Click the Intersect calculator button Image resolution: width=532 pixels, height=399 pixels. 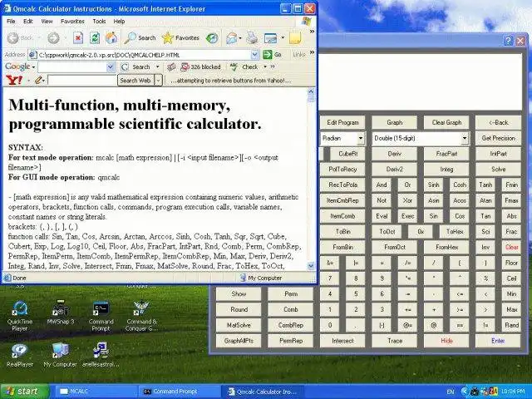pyautogui.click(x=342, y=341)
